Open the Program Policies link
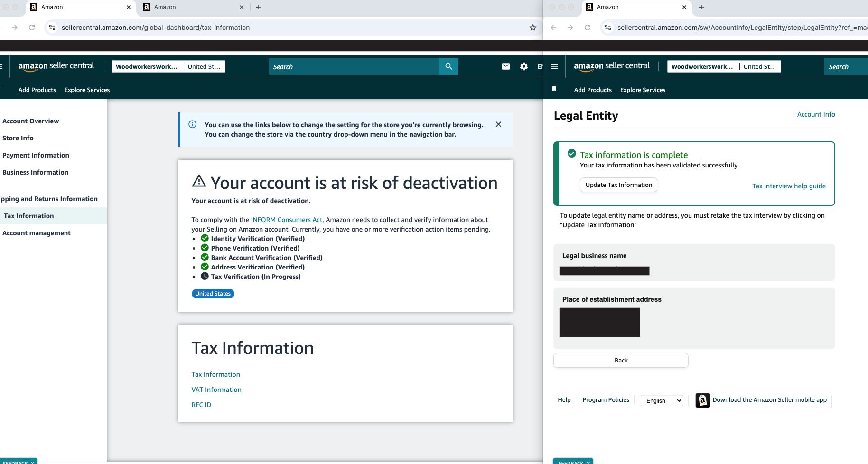Viewport: 868px width, 464px height. [606, 399]
